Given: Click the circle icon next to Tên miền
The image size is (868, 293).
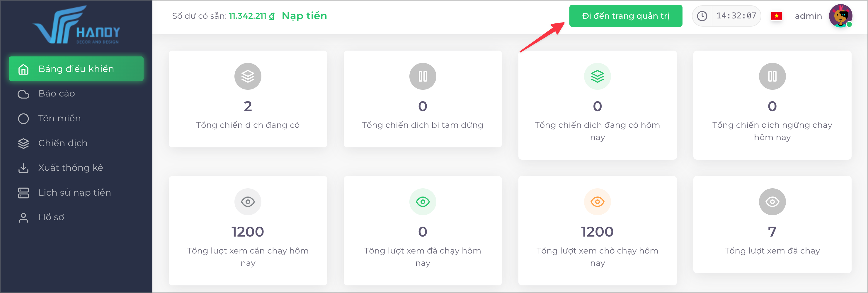Looking at the screenshot, I should 23,118.
